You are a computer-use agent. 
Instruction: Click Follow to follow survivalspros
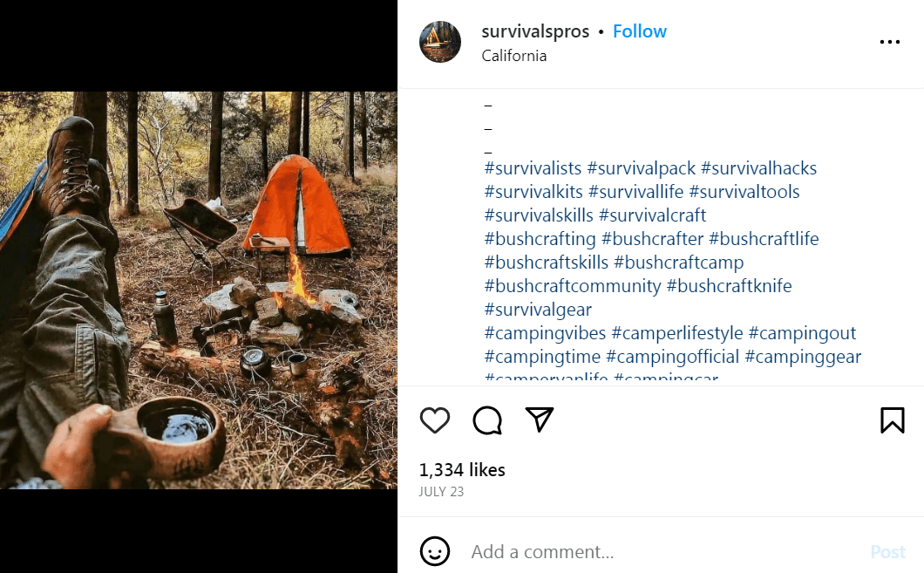point(640,31)
